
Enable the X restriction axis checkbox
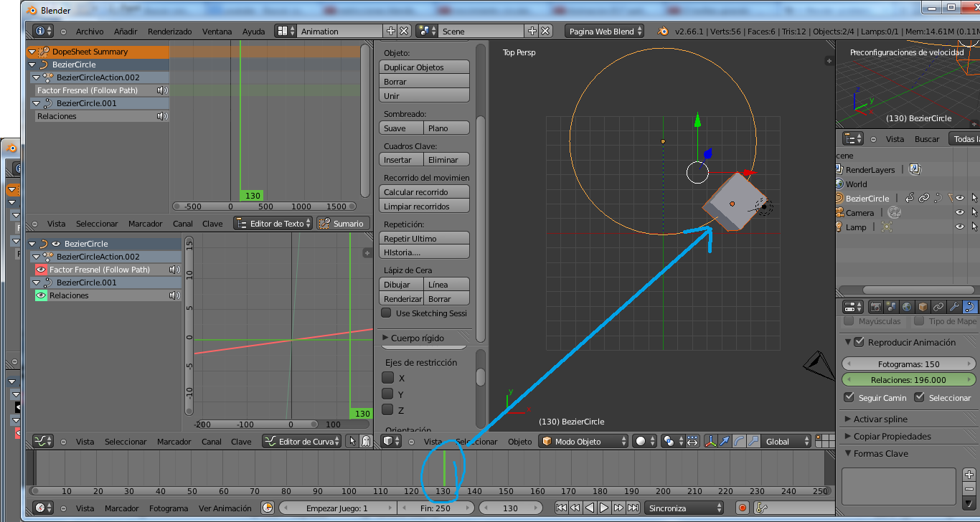coord(388,378)
